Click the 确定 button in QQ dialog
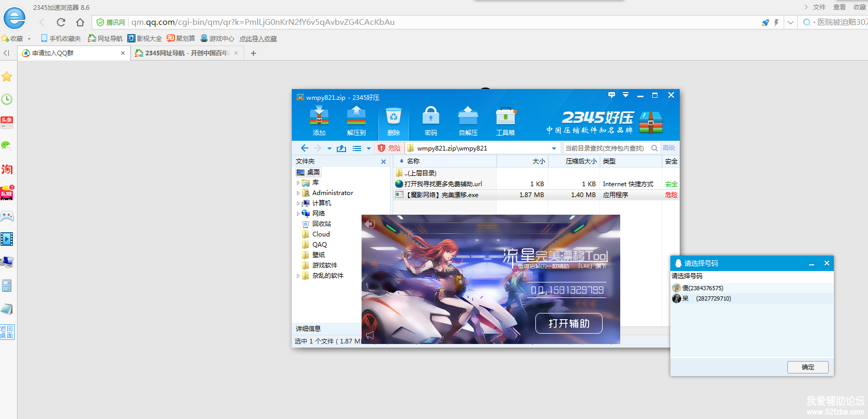 808,367
